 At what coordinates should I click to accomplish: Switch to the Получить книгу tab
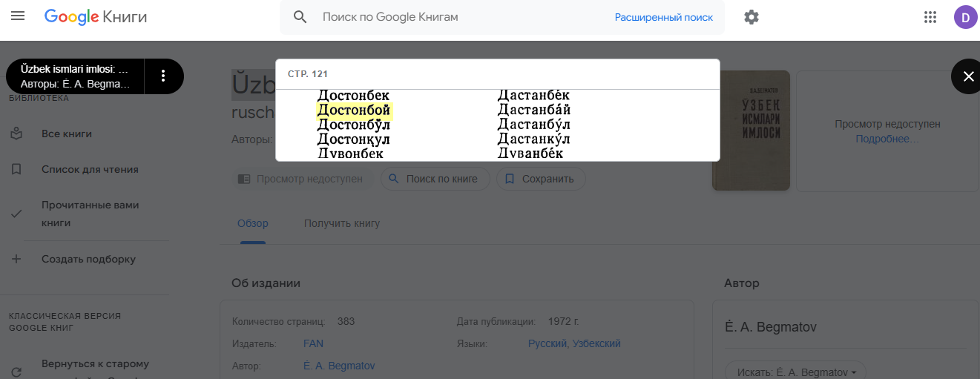pos(341,223)
